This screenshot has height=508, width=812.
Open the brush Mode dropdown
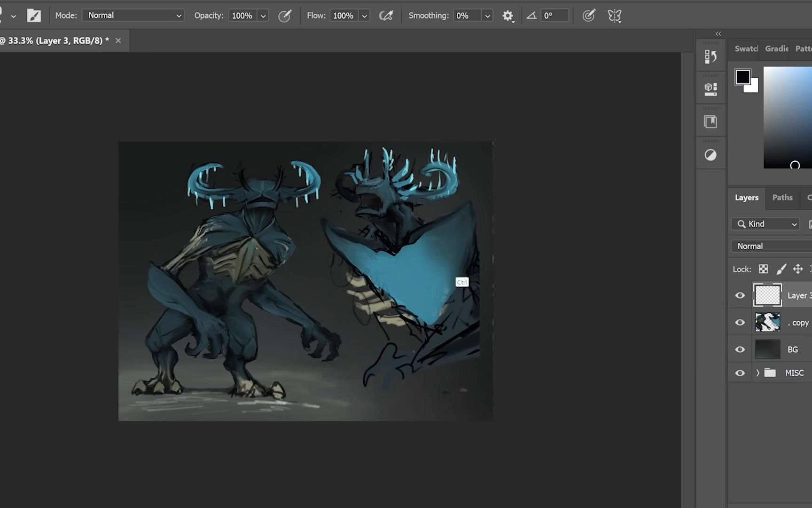click(x=133, y=16)
